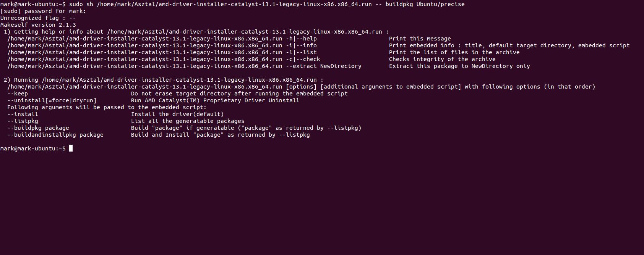Click the '-c|--check' option text
The width and height of the screenshot is (644, 255).
pyautogui.click(x=303, y=59)
